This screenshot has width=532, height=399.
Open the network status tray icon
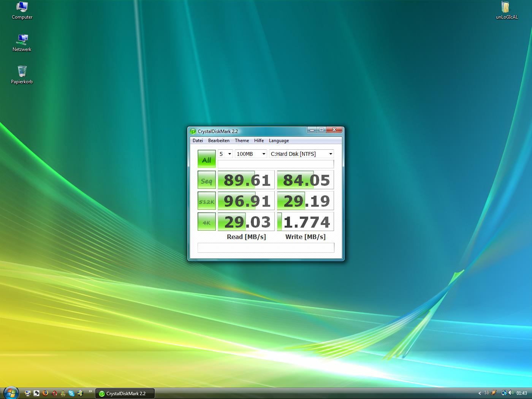pos(503,393)
